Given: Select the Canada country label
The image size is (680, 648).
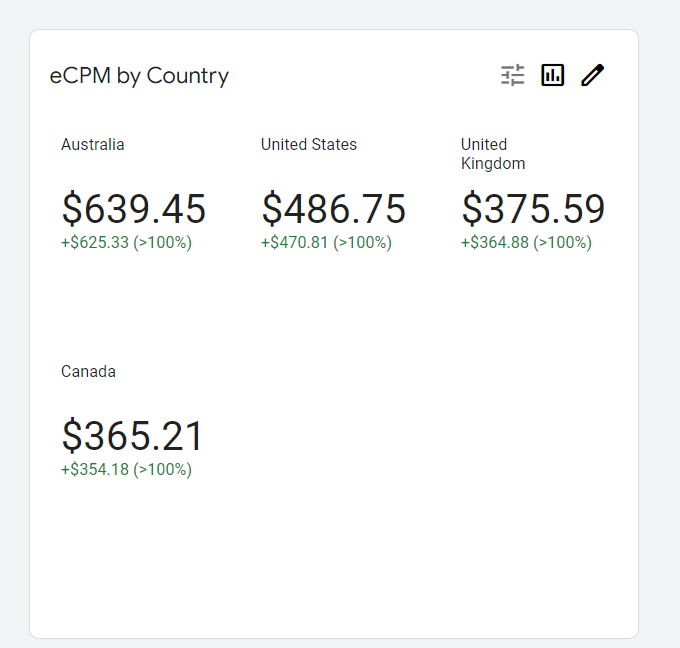Looking at the screenshot, I should click(88, 371).
